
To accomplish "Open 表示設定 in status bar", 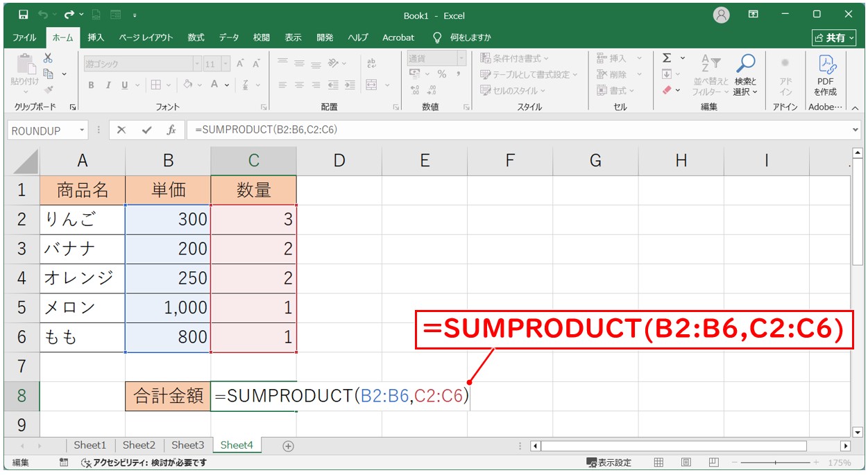I will (x=609, y=463).
